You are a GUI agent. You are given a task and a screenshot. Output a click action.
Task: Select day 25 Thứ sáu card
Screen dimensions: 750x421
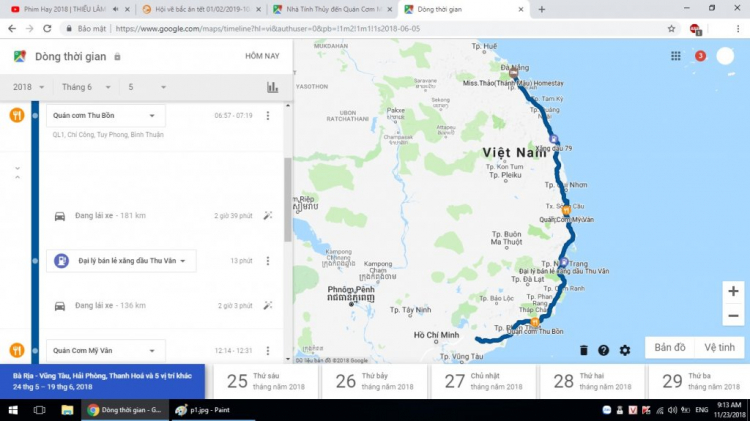pos(266,381)
